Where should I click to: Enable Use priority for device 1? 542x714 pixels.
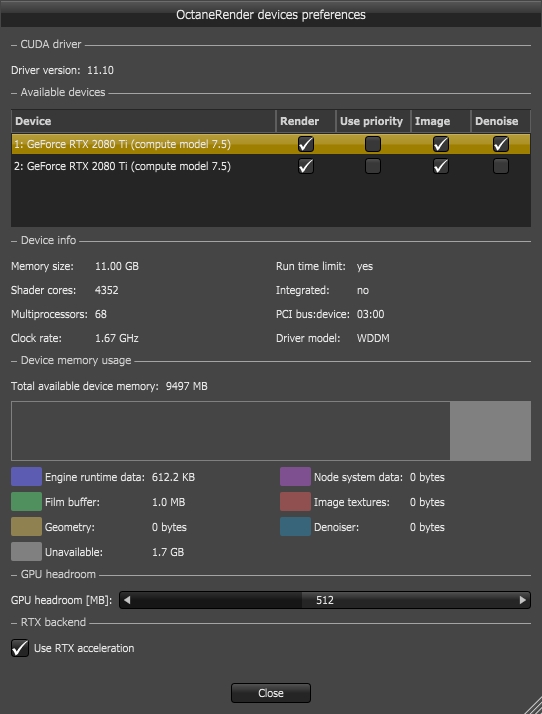click(x=373, y=144)
